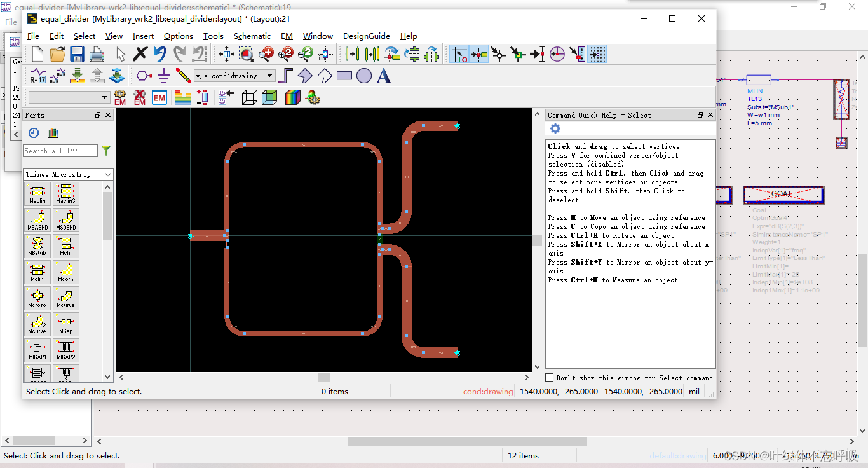The width and height of the screenshot is (868, 468).
Task: Open the 'v,s cond:drawing' layer dropdown
Action: 234,76
